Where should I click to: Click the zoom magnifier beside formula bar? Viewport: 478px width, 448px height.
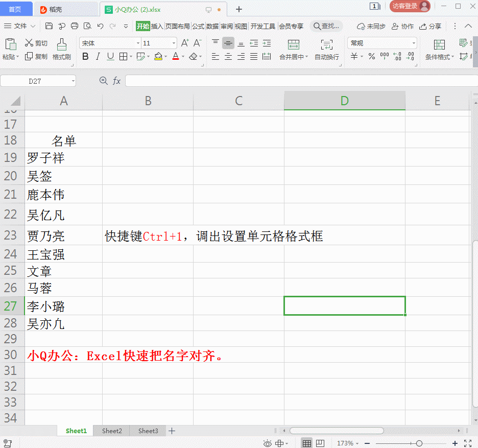(x=104, y=81)
